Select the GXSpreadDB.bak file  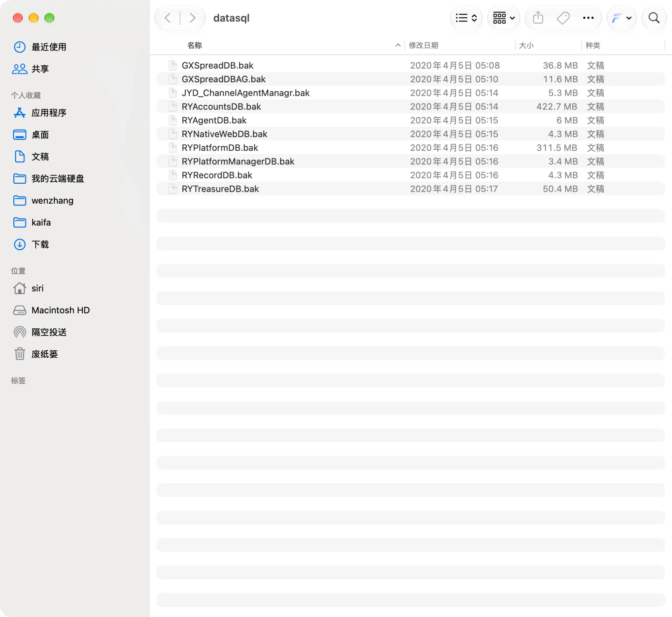[411, 65]
